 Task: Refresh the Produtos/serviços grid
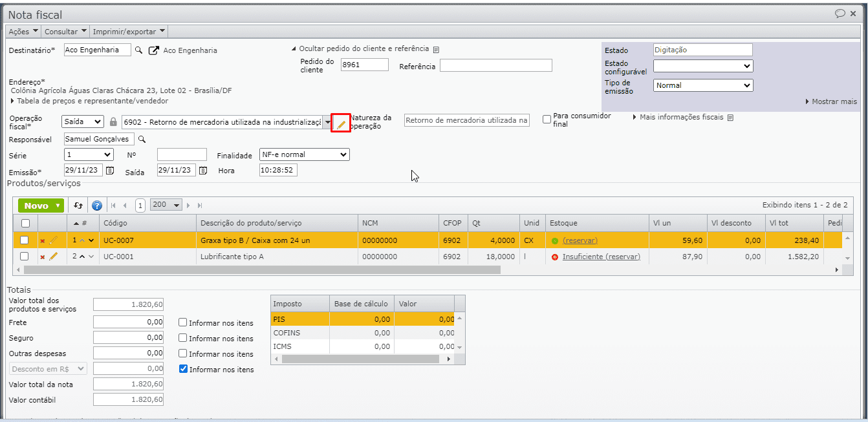[78, 206]
